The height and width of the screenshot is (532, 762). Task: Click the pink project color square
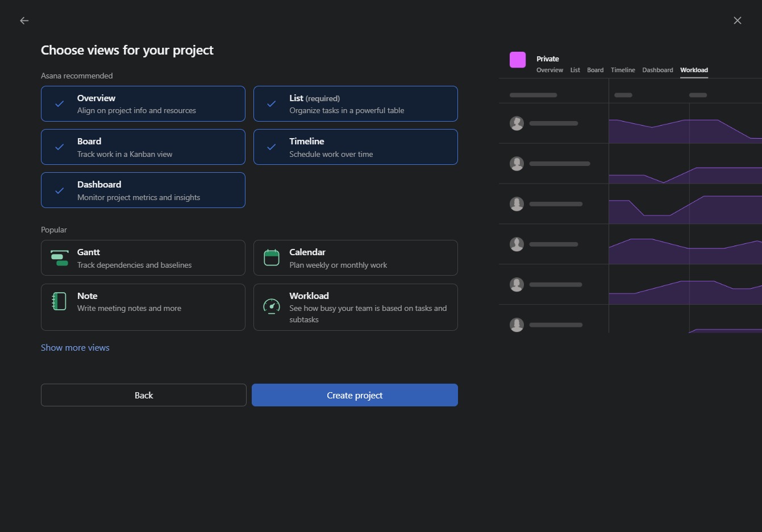pos(518,60)
